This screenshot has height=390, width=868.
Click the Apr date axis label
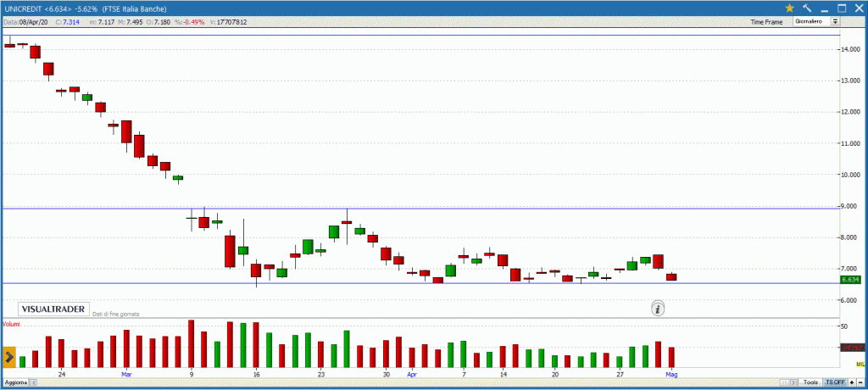click(x=411, y=374)
